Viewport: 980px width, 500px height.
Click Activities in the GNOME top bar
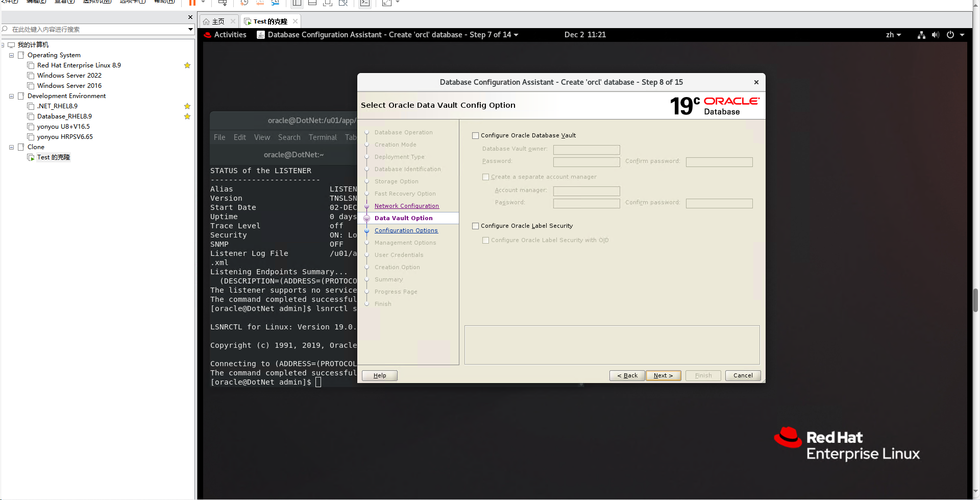[230, 35]
